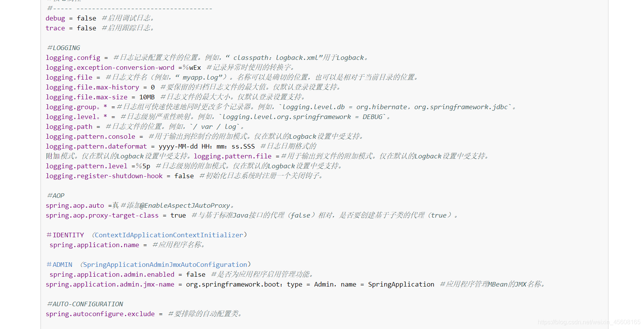Click the debug property line
Viewport: 644px width, 329px height.
pyautogui.click(x=100, y=18)
